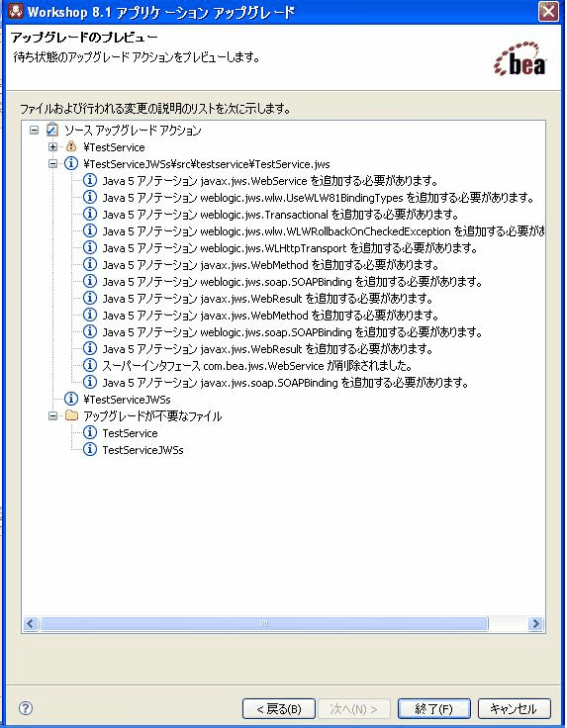Click info icon of WLHttpTransport row
Viewport: 567px width, 728px height.
(90, 247)
